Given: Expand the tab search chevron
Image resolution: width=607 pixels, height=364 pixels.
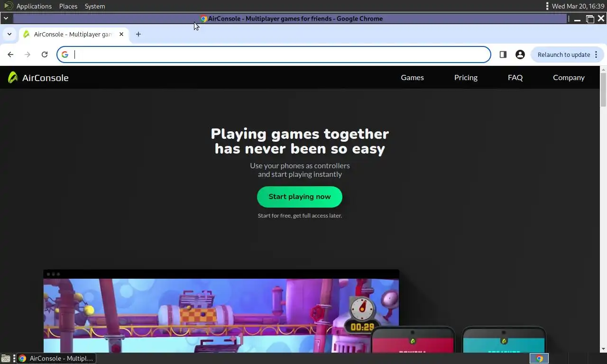Looking at the screenshot, I should (9, 34).
